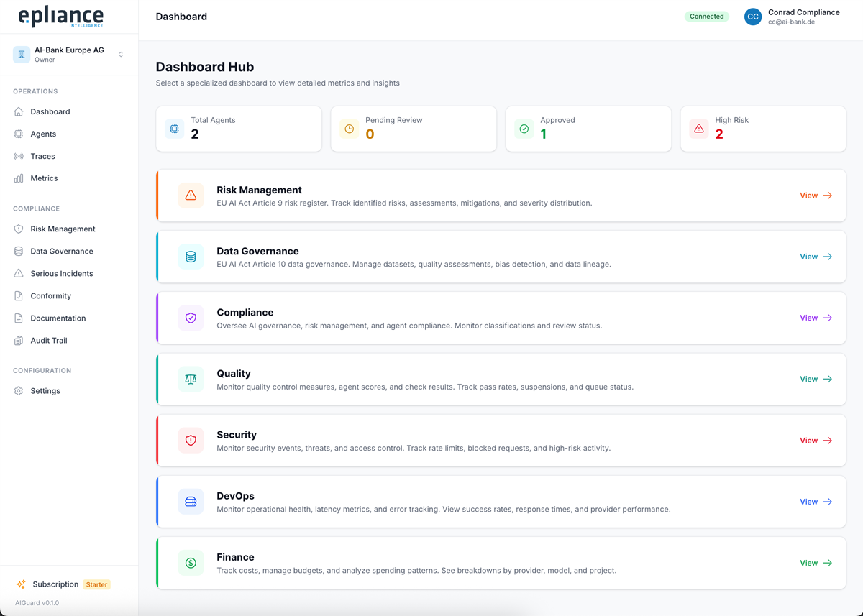Click the Total Agents chip icon
Screen dimensions: 863x616
pos(174,129)
